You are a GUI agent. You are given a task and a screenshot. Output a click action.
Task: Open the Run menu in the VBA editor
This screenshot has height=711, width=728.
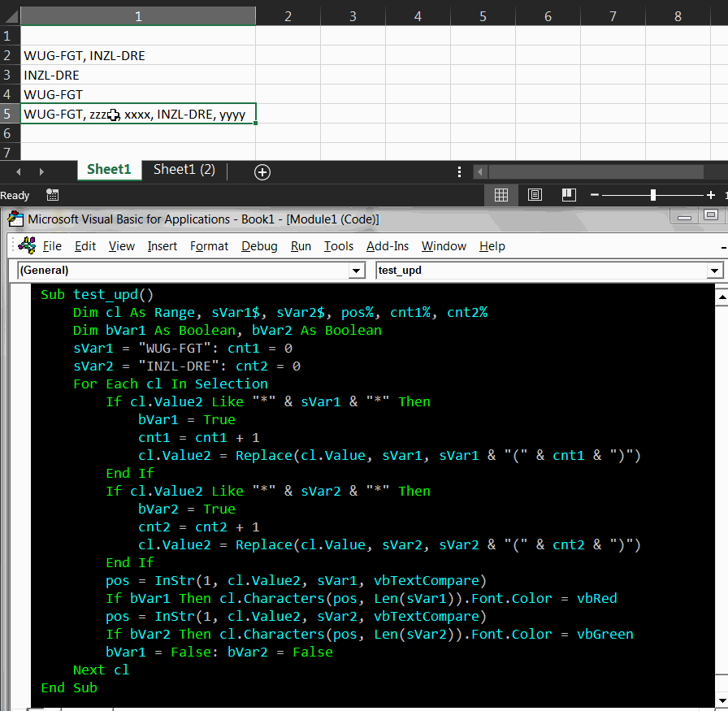[x=301, y=245]
